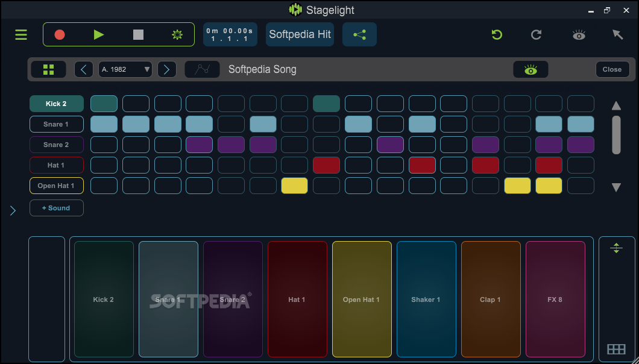
Task: Enable Open Hat 1 step 1
Action: 104,186
